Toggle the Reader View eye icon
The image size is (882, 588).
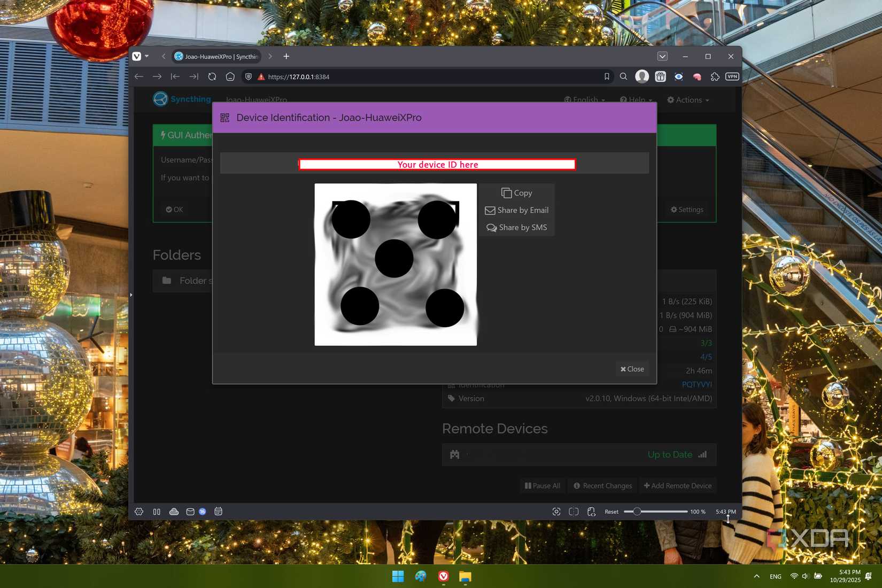pyautogui.click(x=678, y=76)
